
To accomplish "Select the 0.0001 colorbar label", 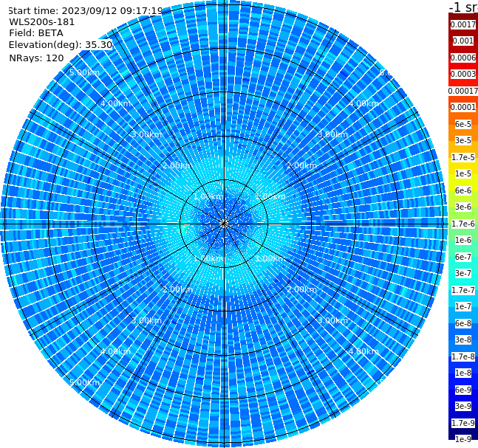I will pyautogui.click(x=463, y=107).
